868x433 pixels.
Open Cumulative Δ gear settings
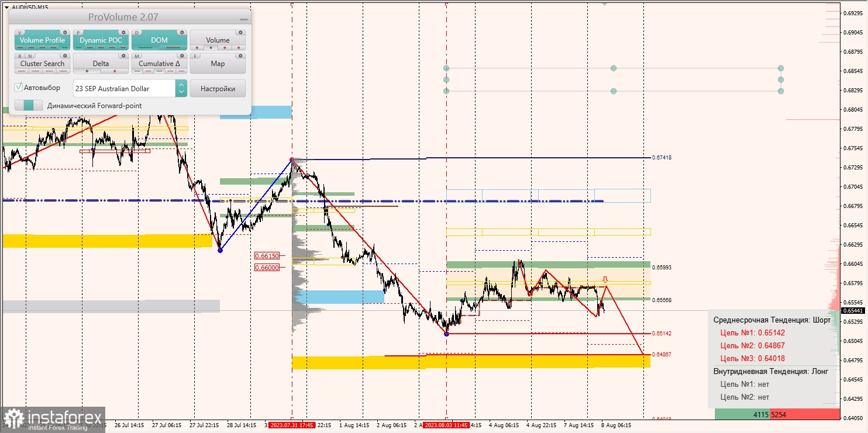pyautogui.click(x=182, y=56)
